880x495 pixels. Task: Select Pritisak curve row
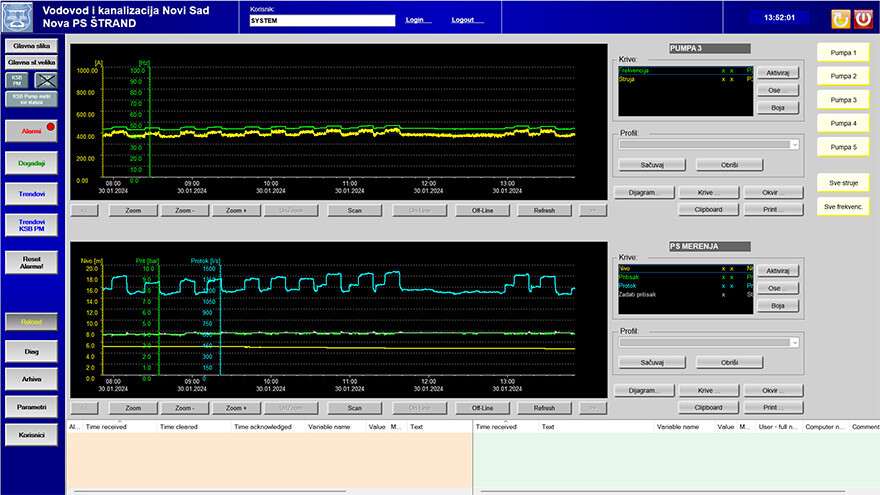[x=685, y=277]
